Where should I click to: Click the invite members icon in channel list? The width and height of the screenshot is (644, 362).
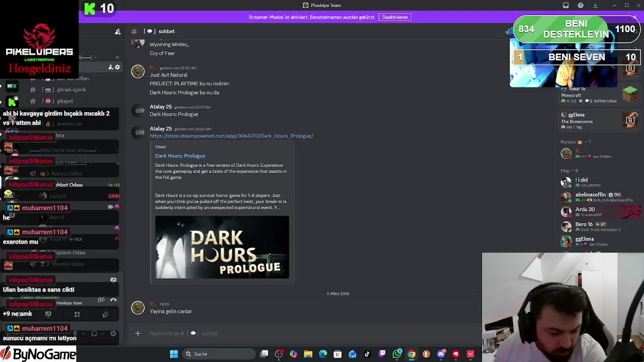[x=111, y=67]
